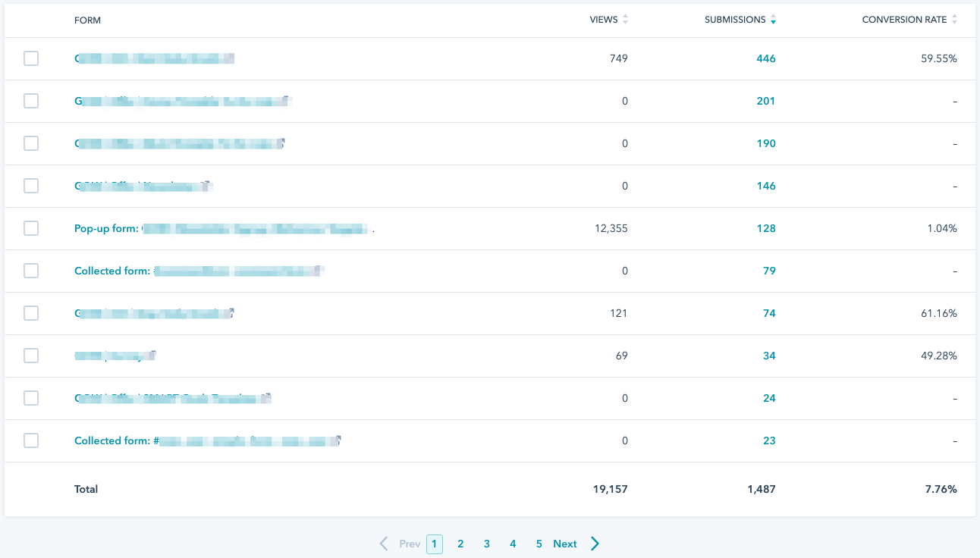Sort by Views using its sort arrows

tap(625, 20)
